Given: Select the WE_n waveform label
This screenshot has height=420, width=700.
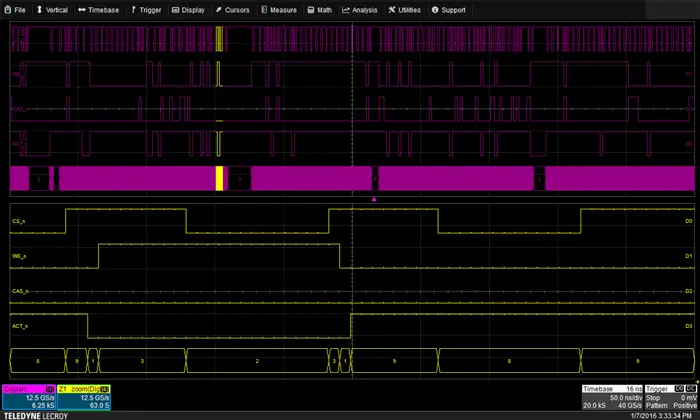Looking at the screenshot, I should pos(19,255).
